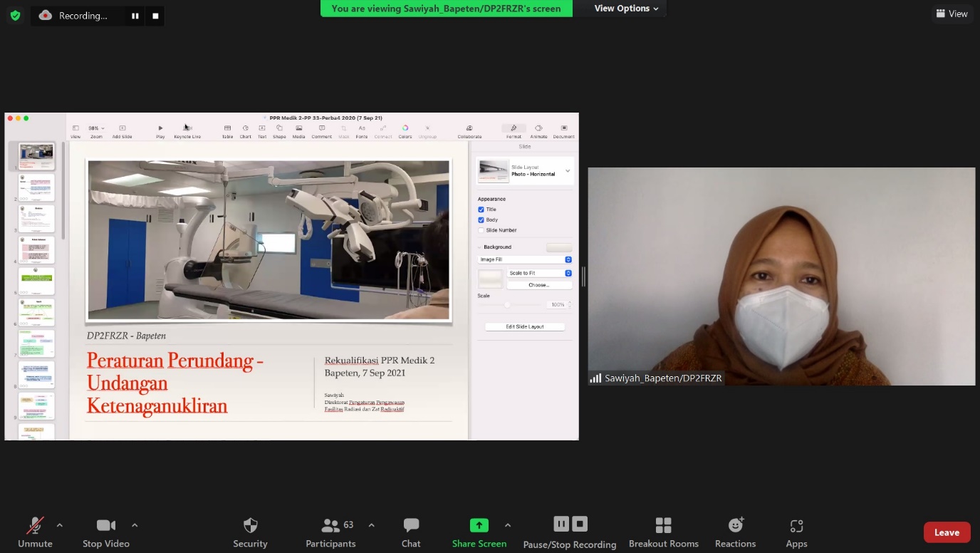Insert a Table from the toolbar
Image resolution: width=980 pixels, height=553 pixels.
click(x=227, y=131)
